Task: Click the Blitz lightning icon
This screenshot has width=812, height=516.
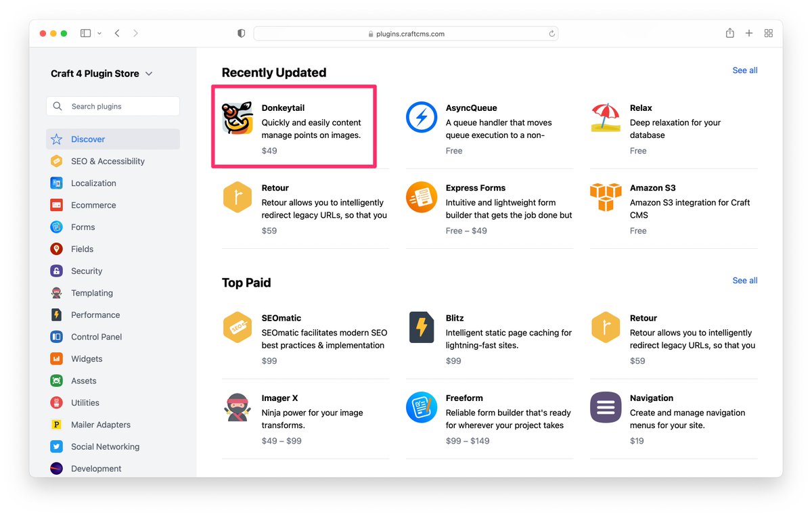Action: [422, 328]
